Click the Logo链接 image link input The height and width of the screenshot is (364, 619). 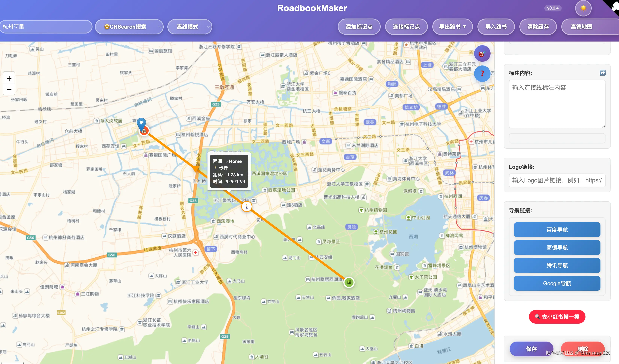pyautogui.click(x=557, y=180)
